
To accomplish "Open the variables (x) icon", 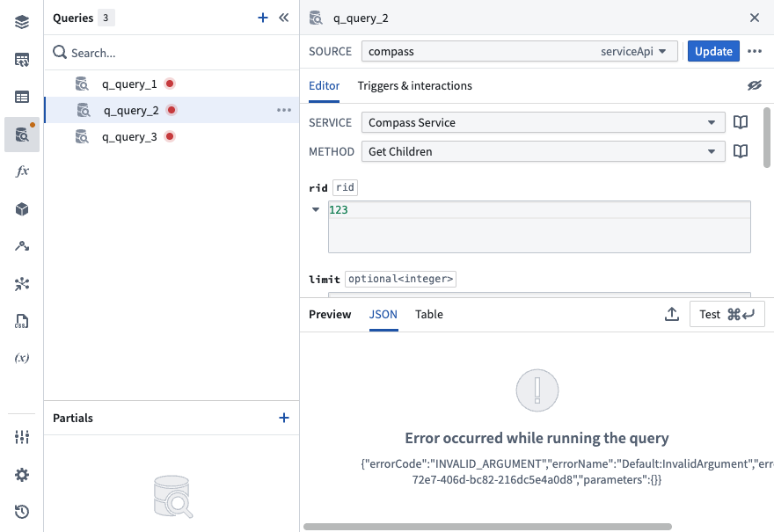I will pyautogui.click(x=22, y=358).
